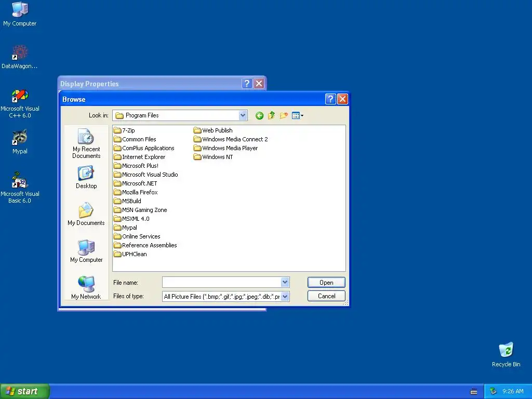Select the Microsoft Plus! folder
Screen dimensions: 532x399
tap(136, 166)
